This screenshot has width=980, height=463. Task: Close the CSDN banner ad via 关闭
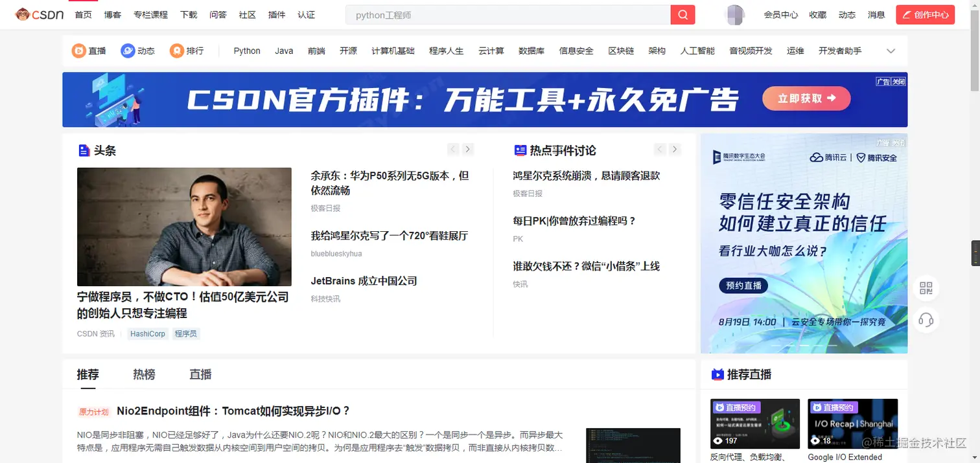897,82
